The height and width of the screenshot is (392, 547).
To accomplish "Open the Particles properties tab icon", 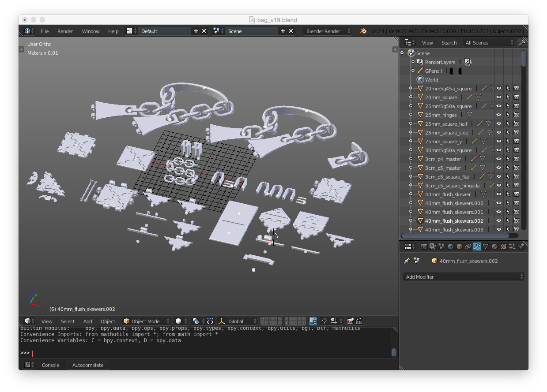I will 512,246.
